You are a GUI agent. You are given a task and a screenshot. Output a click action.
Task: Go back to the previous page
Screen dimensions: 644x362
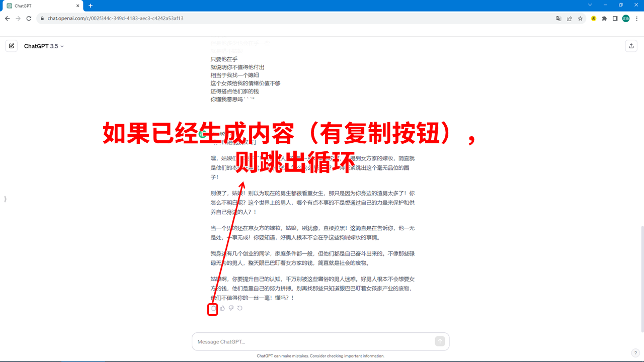7,19
